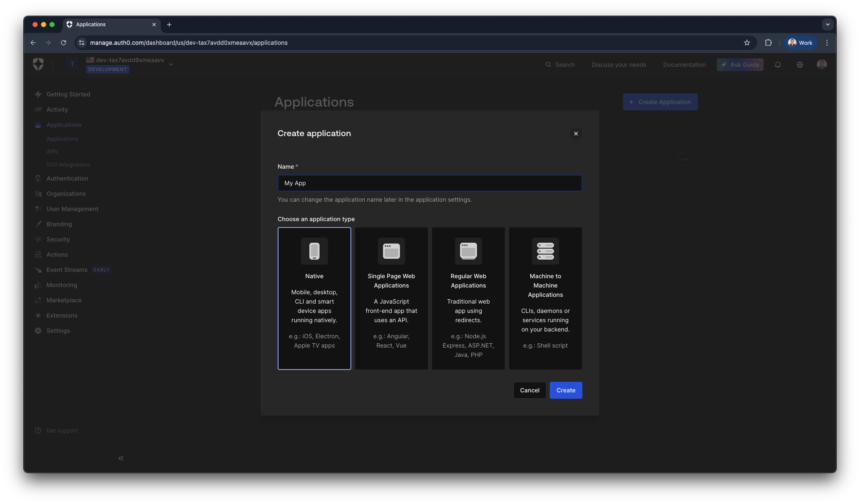
Task: Select the Native application type
Action: click(x=314, y=298)
